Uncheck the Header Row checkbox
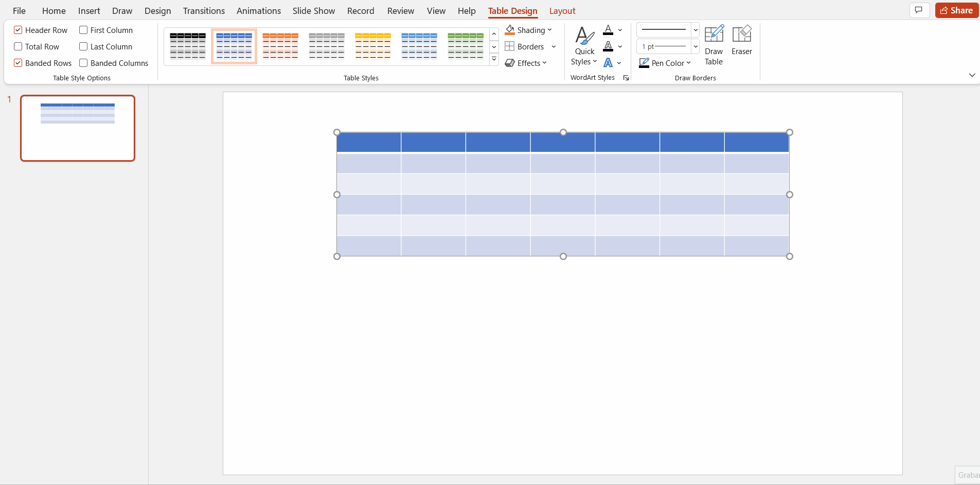Viewport: 980px width, 485px height. tap(18, 30)
